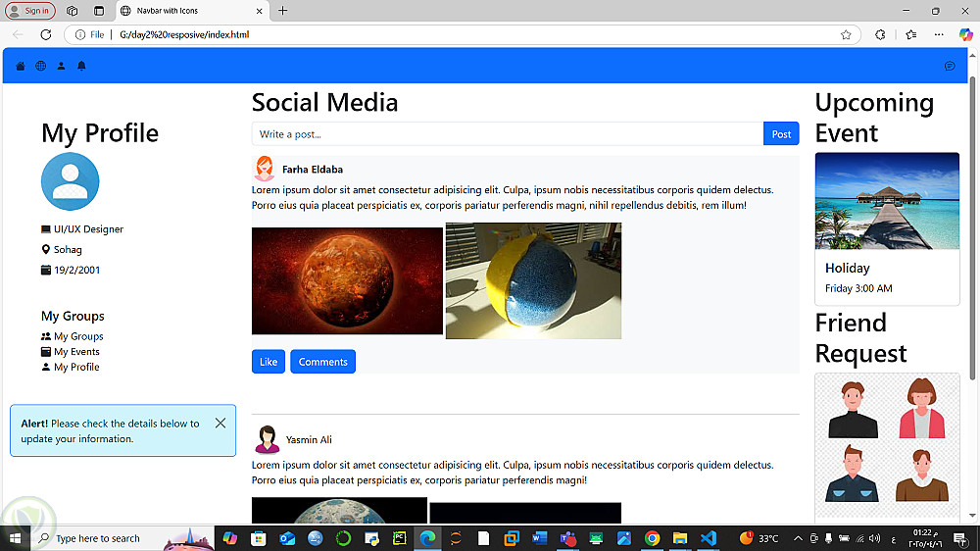Click the browser address bar
980x551 pixels.
[463, 34]
